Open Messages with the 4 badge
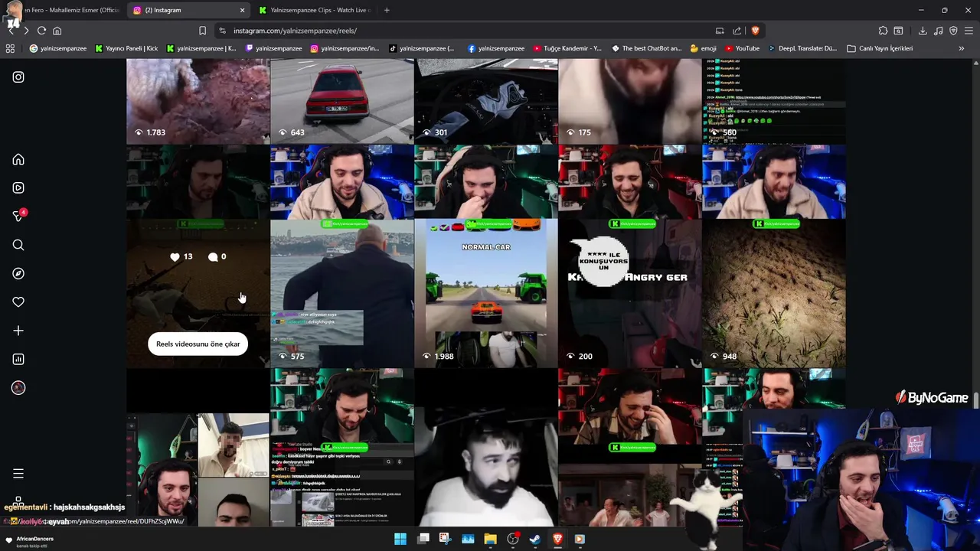980x551 pixels. 18,217
